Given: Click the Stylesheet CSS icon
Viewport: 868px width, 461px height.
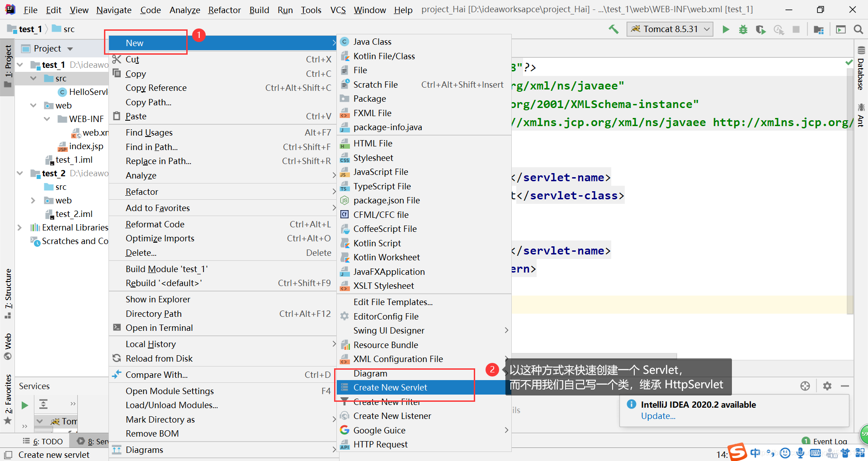Looking at the screenshot, I should (x=344, y=158).
